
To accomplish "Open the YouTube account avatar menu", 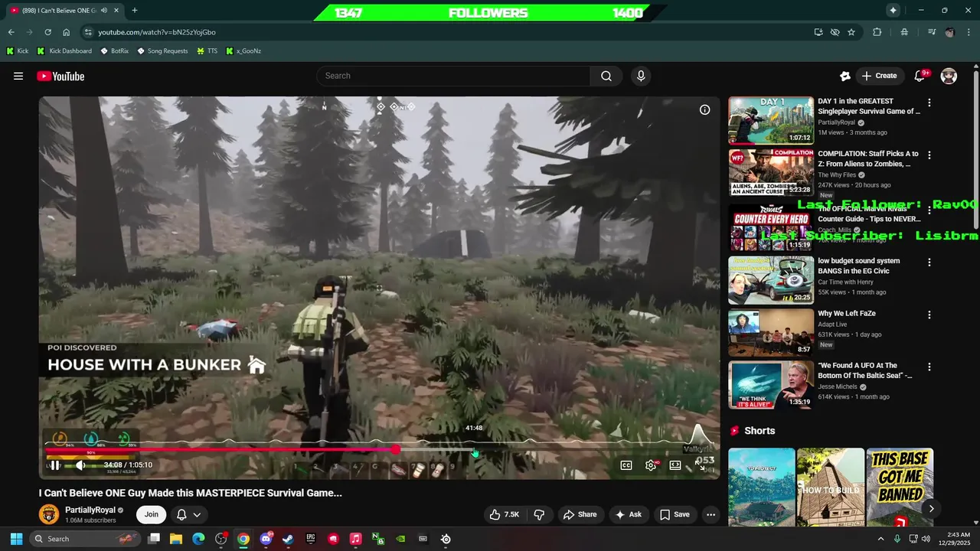I will (x=949, y=76).
